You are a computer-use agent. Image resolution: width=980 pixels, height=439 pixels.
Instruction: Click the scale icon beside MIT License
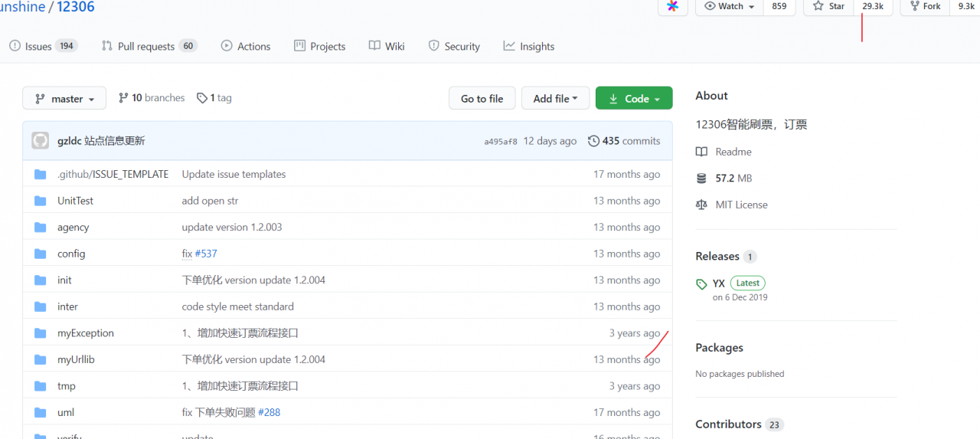click(701, 205)
